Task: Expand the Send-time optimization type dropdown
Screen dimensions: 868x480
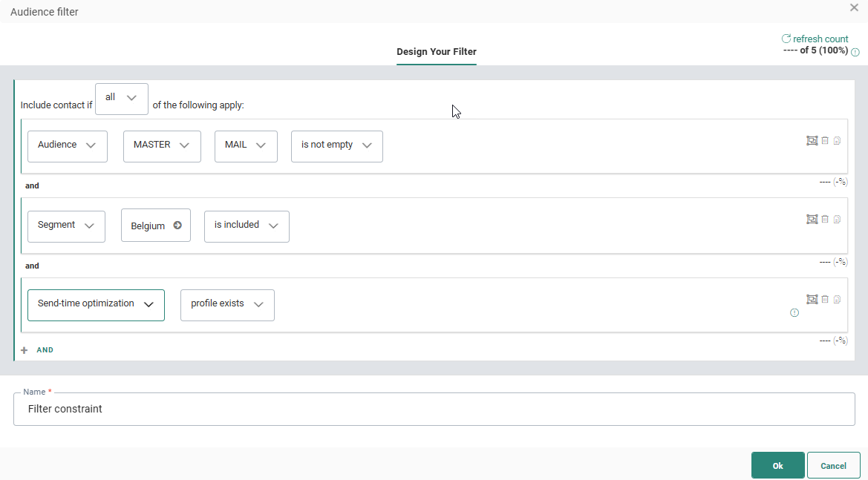Action: [x=96, y=305]
